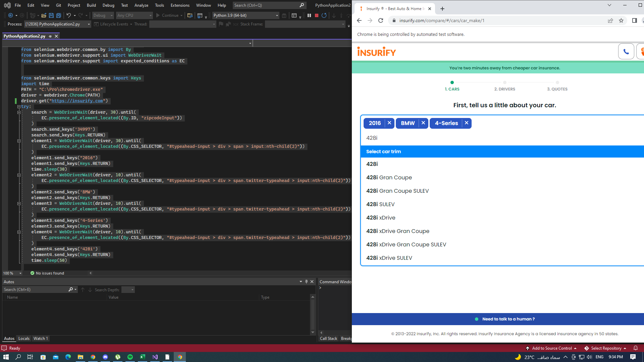Open the Any CPU platform dropdown
The width and height of the screenshot is (644, 362).
(x=134, y=15)
